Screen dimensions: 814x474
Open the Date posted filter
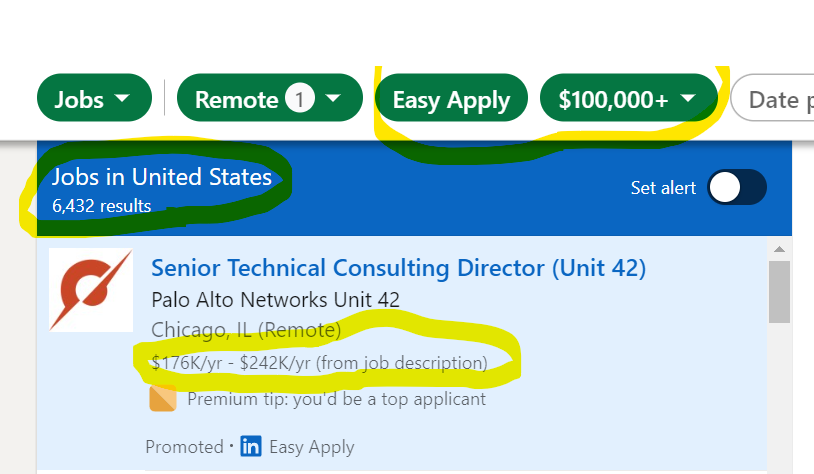pyautogui.click(x=772, y=98)
